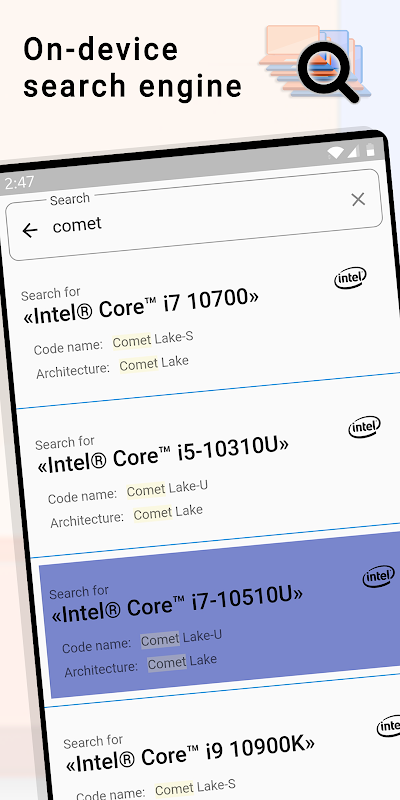The width and height of the screenshot is (400, 800).
Task: Open «Intel® Core™ i9 10900K» result
Action: coord(190,753)
